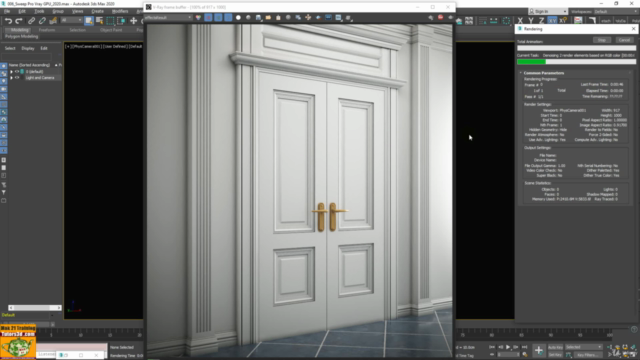Viewport: 640px width, 360px height.
Task: Click the Undo arrow in main toolbar
Action: [x=8, y=20]
